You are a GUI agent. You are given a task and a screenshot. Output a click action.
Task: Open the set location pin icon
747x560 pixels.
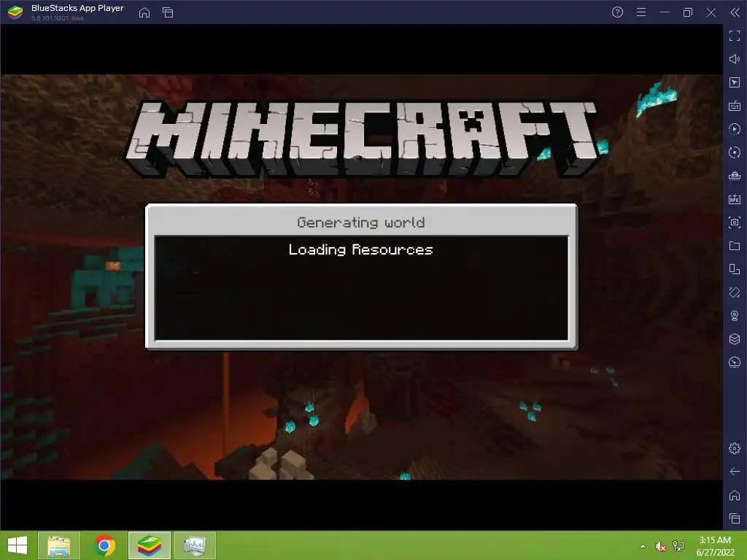coord(734,316)
